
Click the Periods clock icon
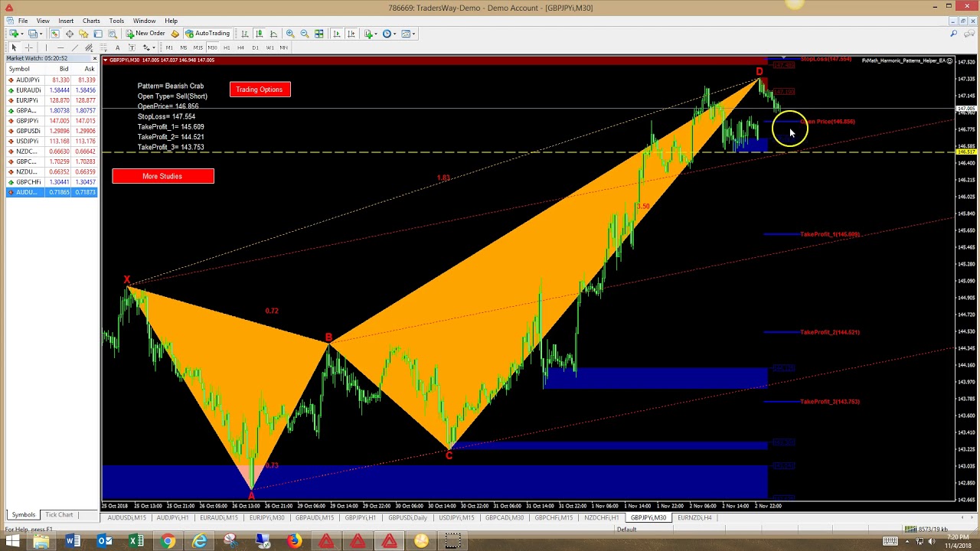[x=387, y=34]
